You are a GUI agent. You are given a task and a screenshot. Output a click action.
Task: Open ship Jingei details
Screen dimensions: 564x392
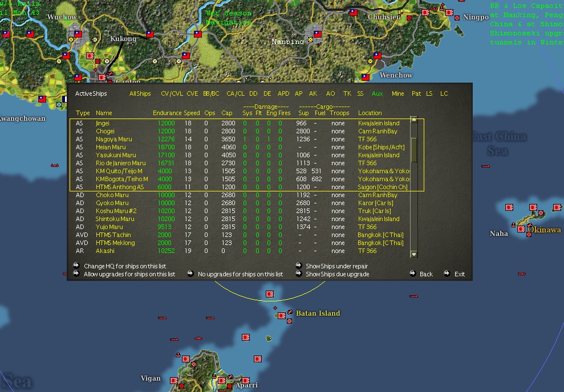click(102, 123)
